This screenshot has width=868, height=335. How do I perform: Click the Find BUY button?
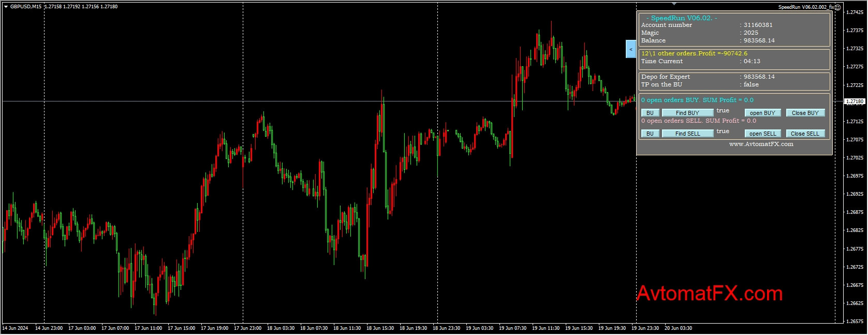point(687,113)
